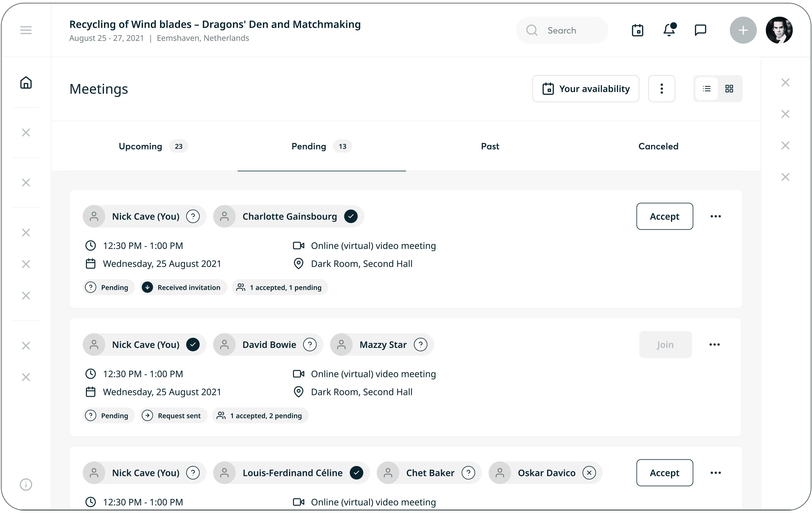This screenshot has width=812, height=513.
Task: Open the vertical three-dot options menu
Action: 661,89
